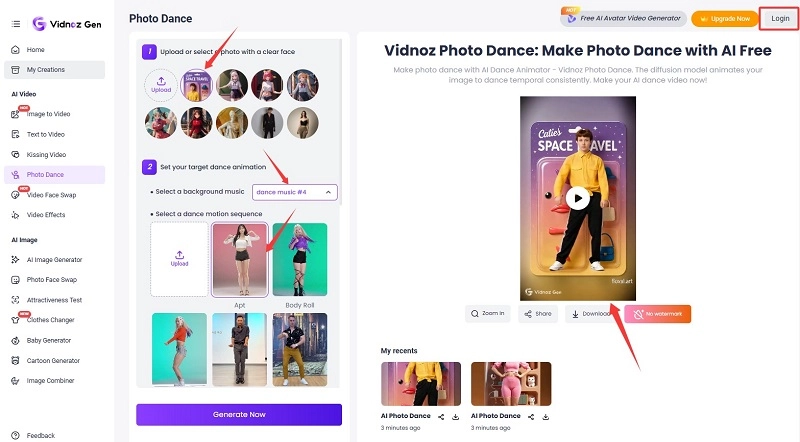Image resolution: width=800 pixels, height=442 pixels.
Task: Click the Attractiveness Test icon
Action: tap(15, 300)
